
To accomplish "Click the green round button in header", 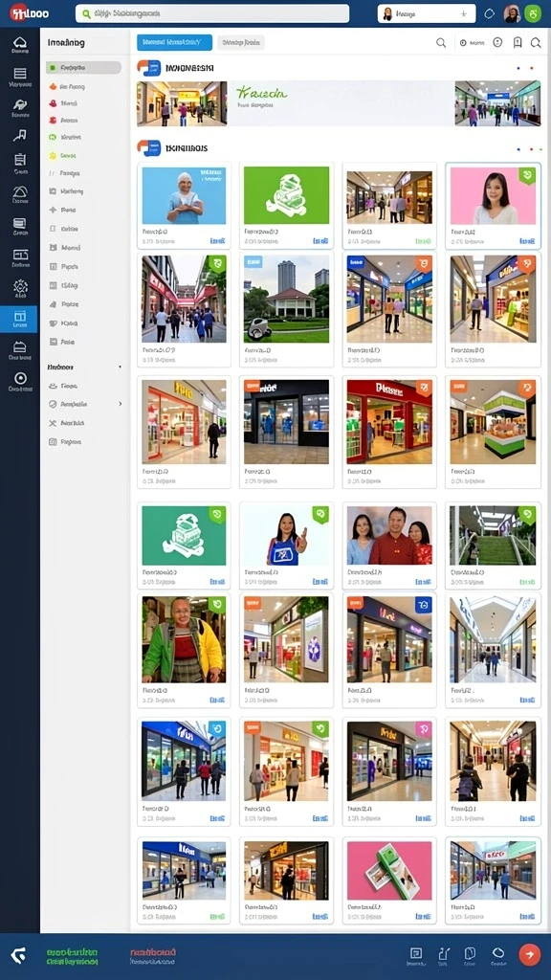I will point(533,13).
